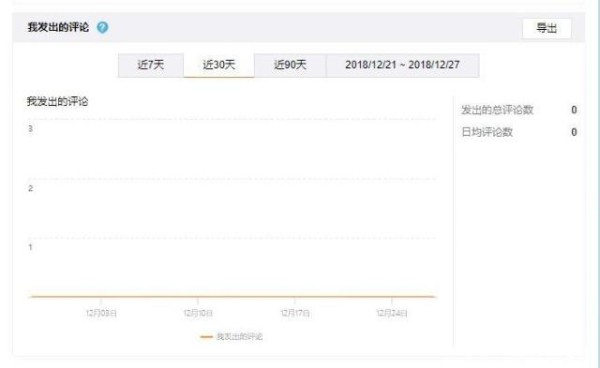Click the 12月24日 axis label

click(x=392, y=313)
